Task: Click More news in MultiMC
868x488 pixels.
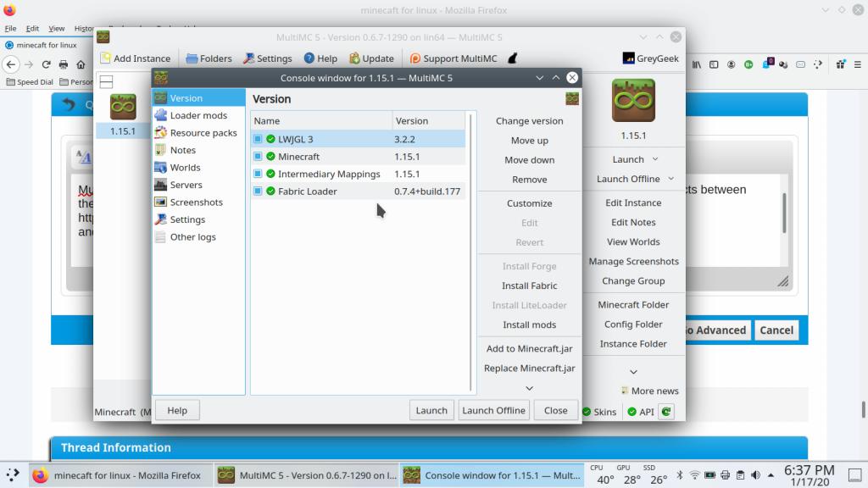Action: click(x=649, y=391)
